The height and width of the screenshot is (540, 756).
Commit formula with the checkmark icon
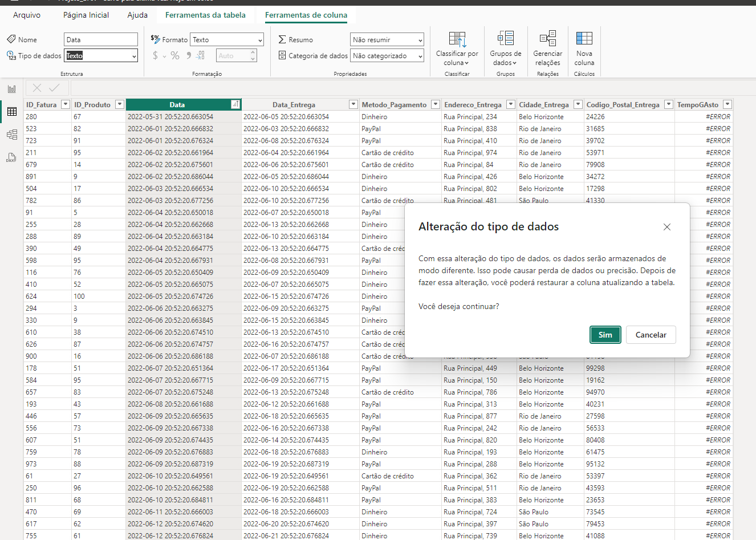click(x=54, y=88)
